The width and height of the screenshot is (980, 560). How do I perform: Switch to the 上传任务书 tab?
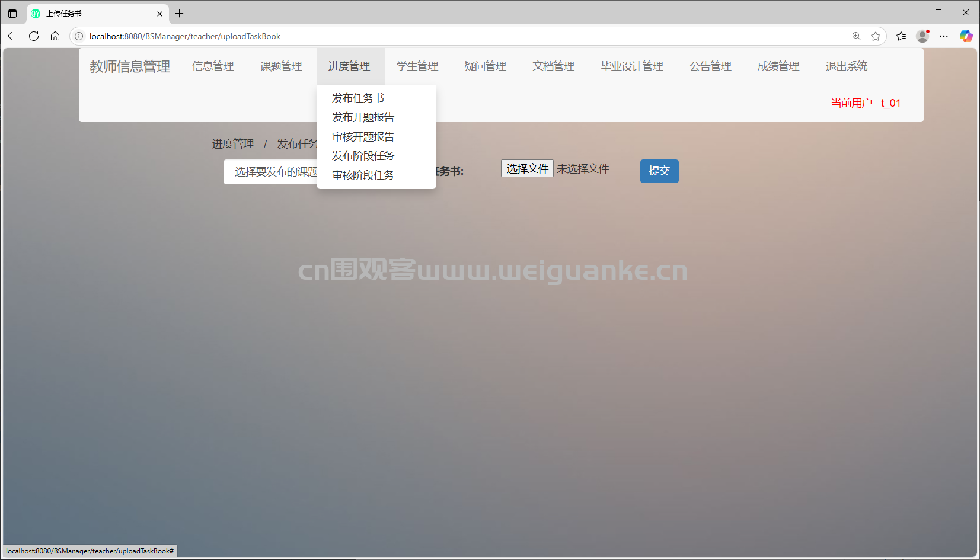(x=98, y=14)
